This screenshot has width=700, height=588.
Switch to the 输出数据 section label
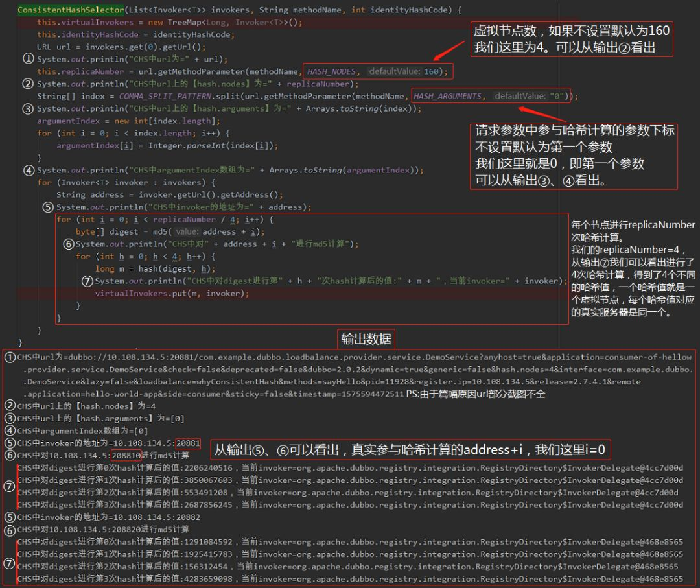pos(366,338)
